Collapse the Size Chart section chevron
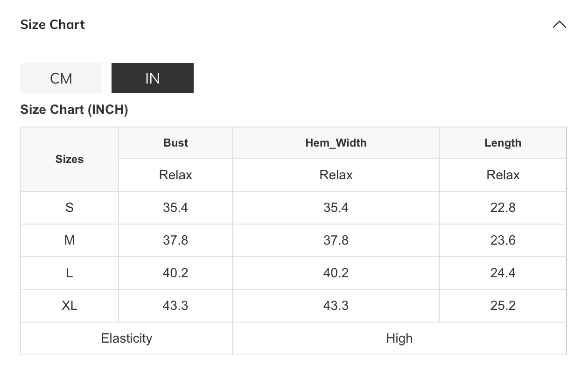 [x=559, y=25]
